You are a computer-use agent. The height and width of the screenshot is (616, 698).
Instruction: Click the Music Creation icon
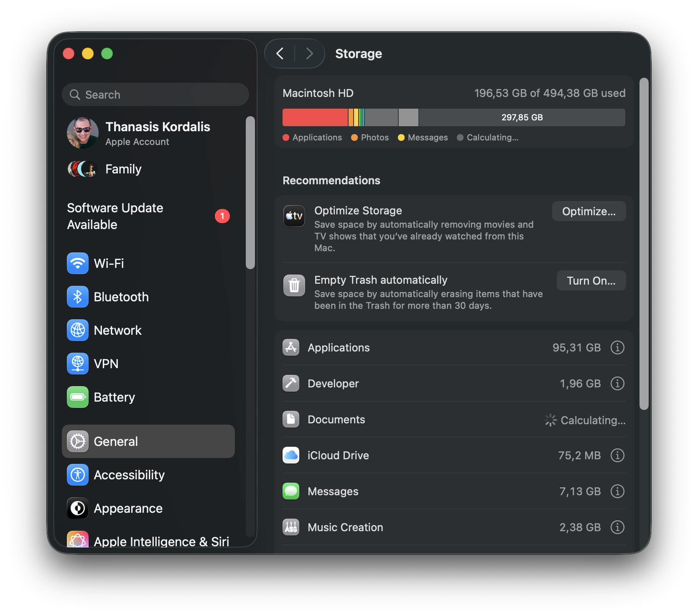pos(291,527)
